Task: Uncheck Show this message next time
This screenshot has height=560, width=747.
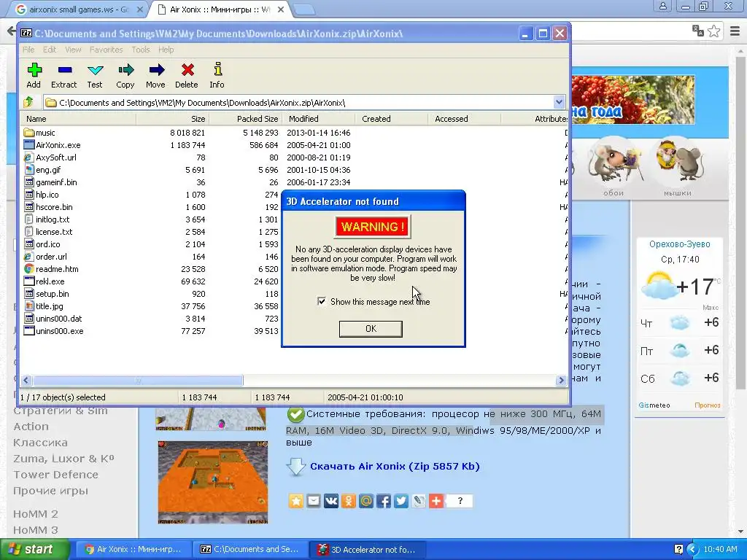Action: [322, 301]
